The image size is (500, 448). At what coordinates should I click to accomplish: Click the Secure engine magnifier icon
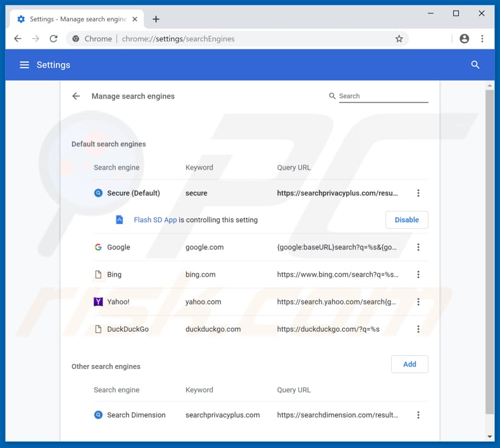tap(98, 193)
